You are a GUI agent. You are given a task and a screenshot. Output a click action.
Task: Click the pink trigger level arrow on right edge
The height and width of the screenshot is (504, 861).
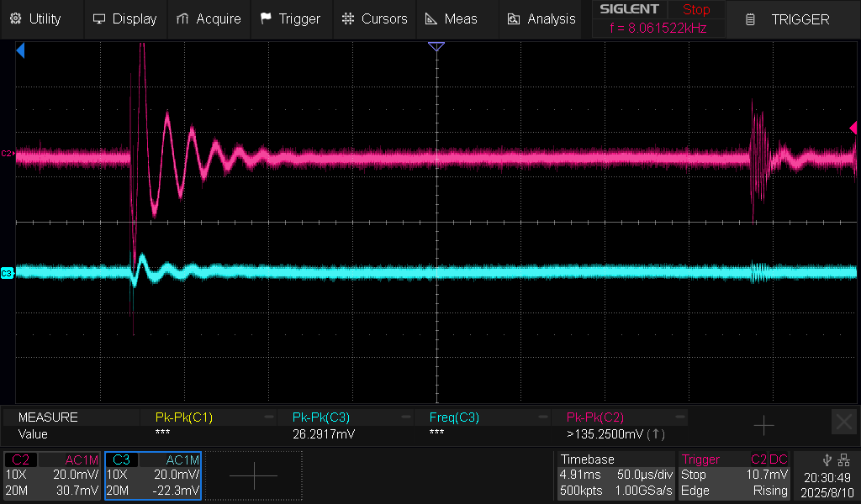click(x=853, y=128)
